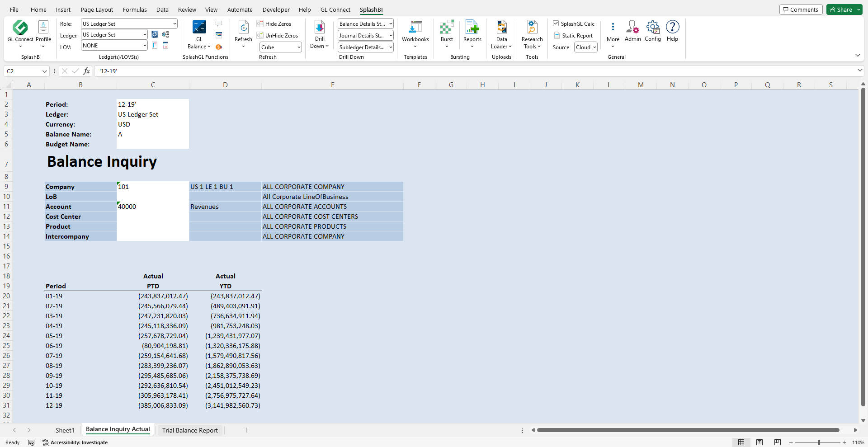The width and height of the screenshot is (868, 447).
Task: Open the GL Balance function
Action: pos(199,28)
